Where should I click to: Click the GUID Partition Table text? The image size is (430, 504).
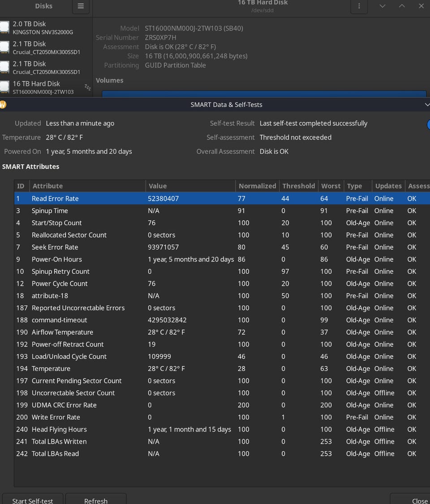pos(175,65)
